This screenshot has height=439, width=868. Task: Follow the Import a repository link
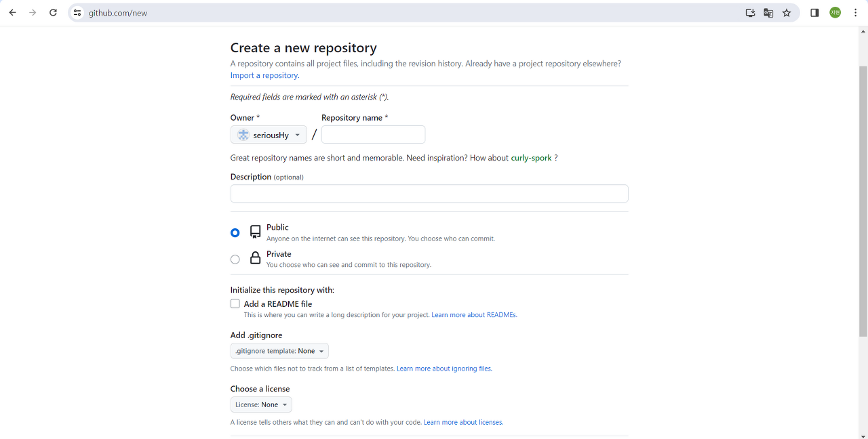coord(264,75)
